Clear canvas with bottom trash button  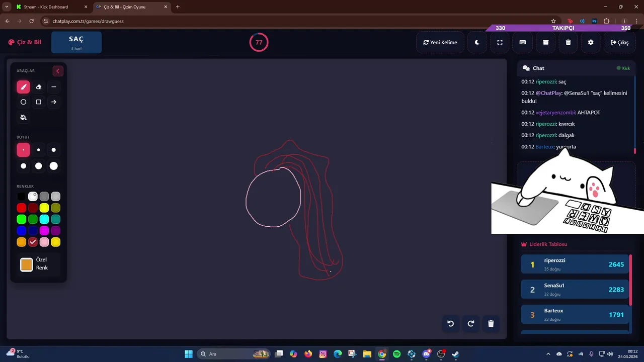pos(491,324)
